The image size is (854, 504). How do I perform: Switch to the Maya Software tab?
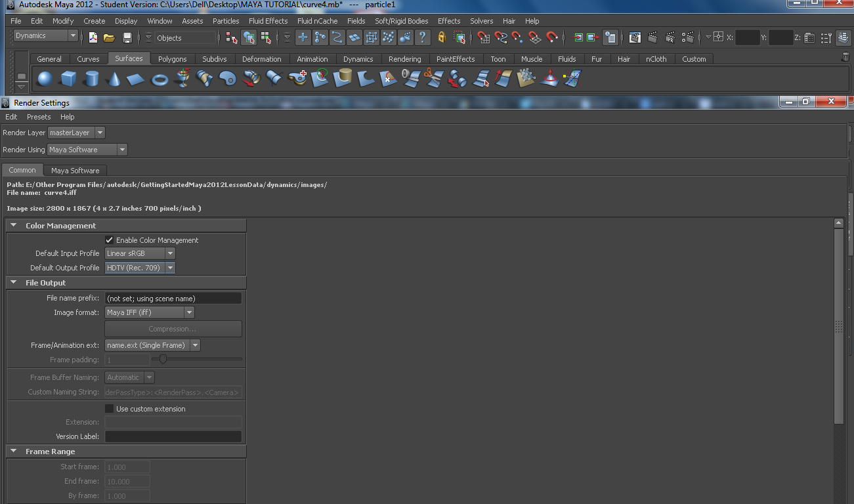[x=75, y=171]
